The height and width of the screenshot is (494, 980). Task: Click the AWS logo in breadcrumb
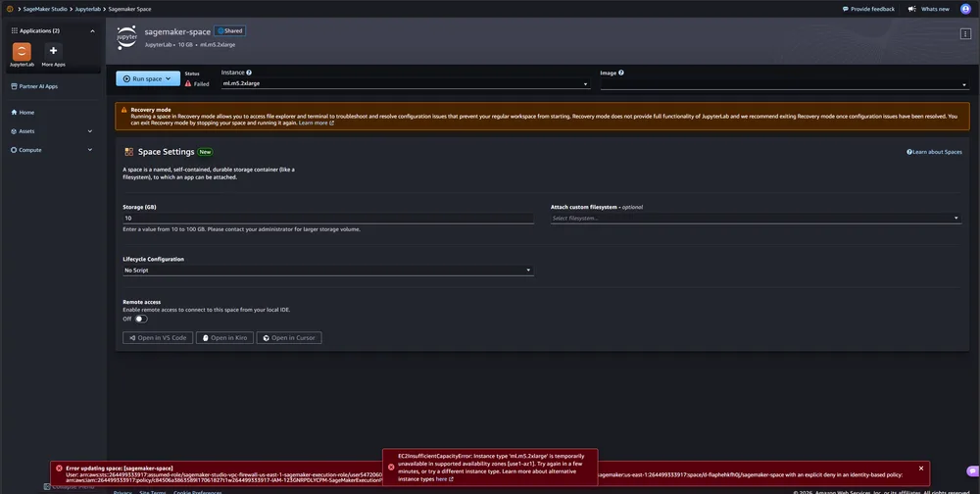pyautogui.click(x=10, y=9)
